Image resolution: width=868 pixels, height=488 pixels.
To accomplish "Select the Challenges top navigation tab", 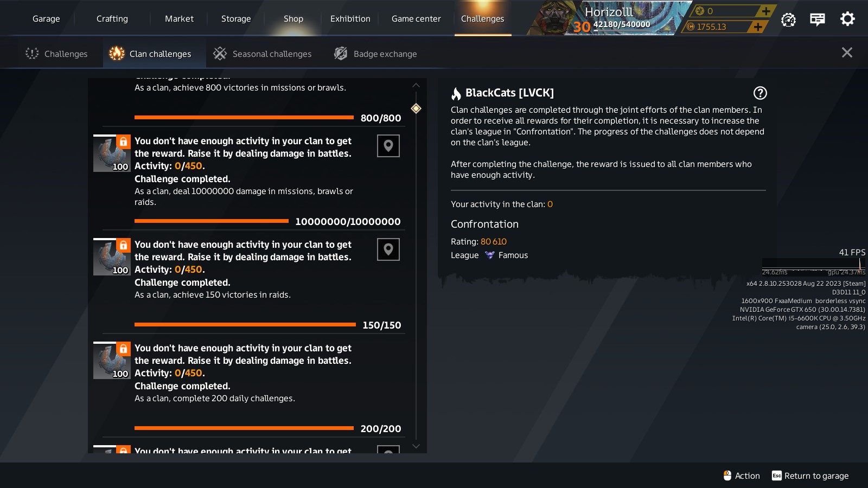I will point(483,18).
